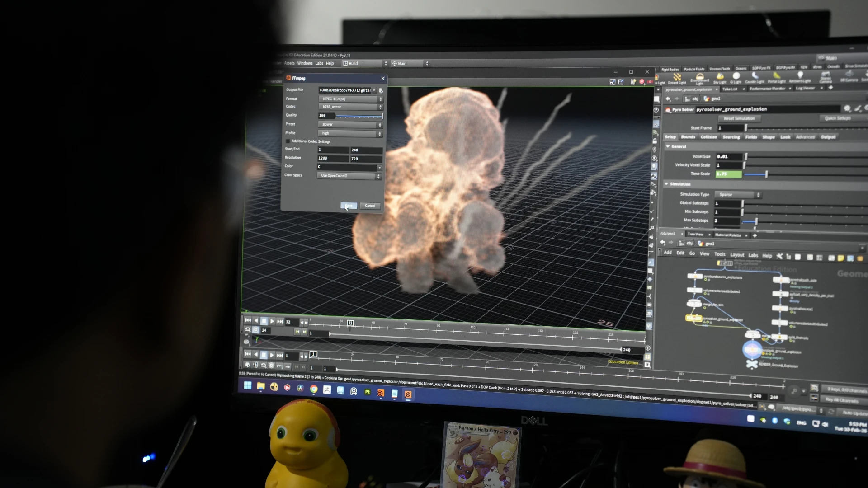Click the End frame field showing 240
The width and height of the screenshot is (868, 488).
click(x=366, y=150)
